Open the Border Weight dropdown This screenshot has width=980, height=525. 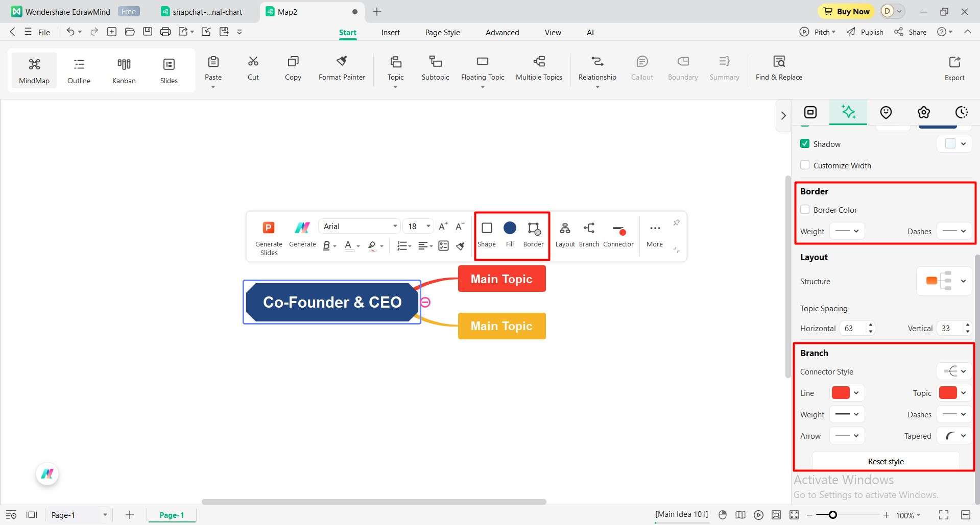[847, 231]
